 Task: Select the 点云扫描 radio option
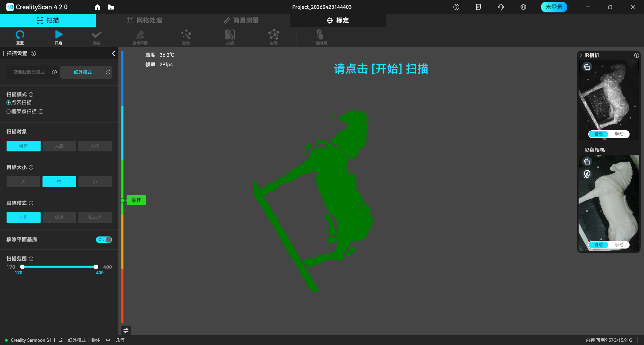pyautogui.click(x=9, y=102)
